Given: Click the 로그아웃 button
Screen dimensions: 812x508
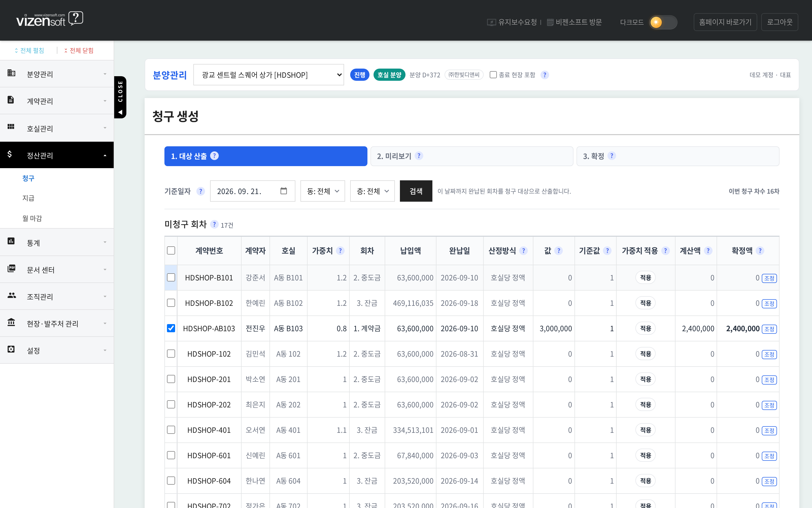Looking at the screenshot, I should click(x=780, y=22).
